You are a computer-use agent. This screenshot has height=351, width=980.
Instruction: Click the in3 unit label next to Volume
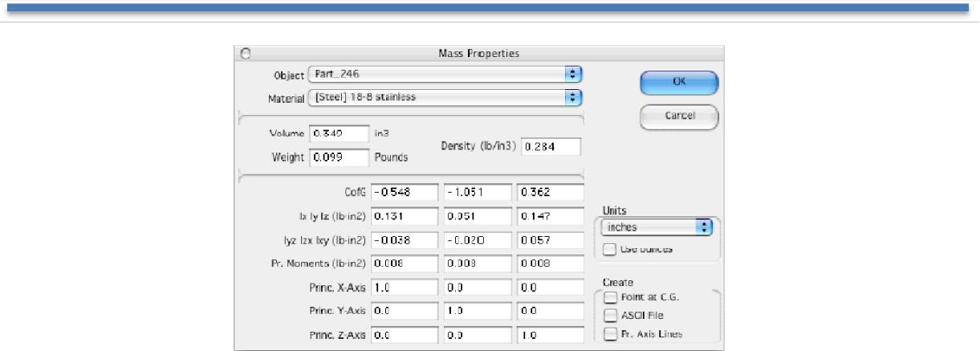click(381, 134)
